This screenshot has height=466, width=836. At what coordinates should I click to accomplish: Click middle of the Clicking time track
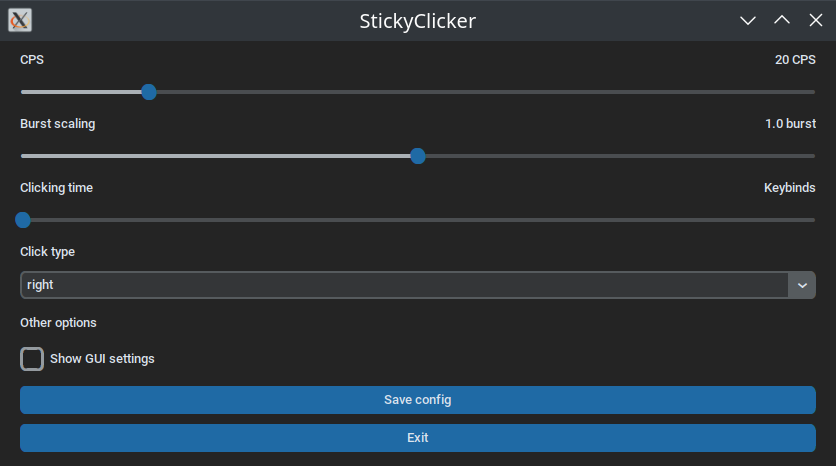418,220
